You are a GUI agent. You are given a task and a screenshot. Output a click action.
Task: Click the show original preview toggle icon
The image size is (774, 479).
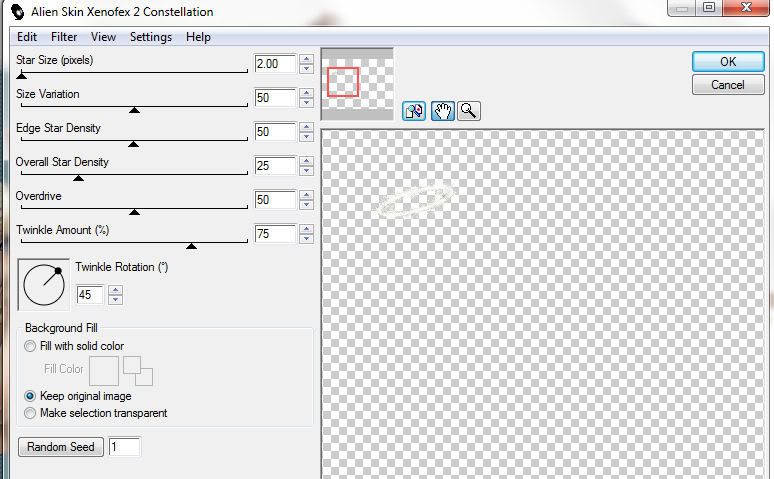pos(414,111)
